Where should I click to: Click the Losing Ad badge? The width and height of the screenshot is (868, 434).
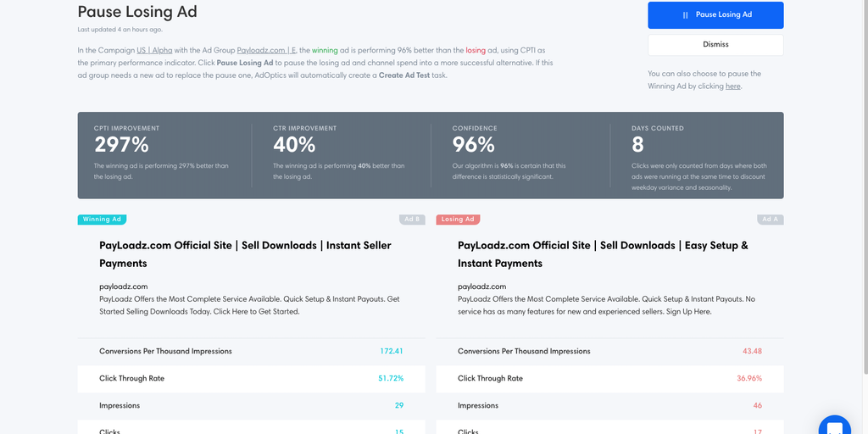tap(458, 219)
